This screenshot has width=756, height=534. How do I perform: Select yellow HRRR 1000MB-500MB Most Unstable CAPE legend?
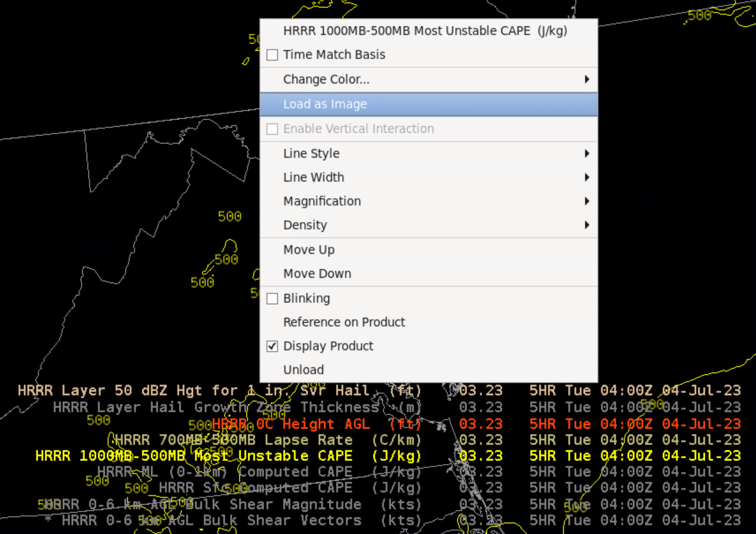click(x=388, y=456)
